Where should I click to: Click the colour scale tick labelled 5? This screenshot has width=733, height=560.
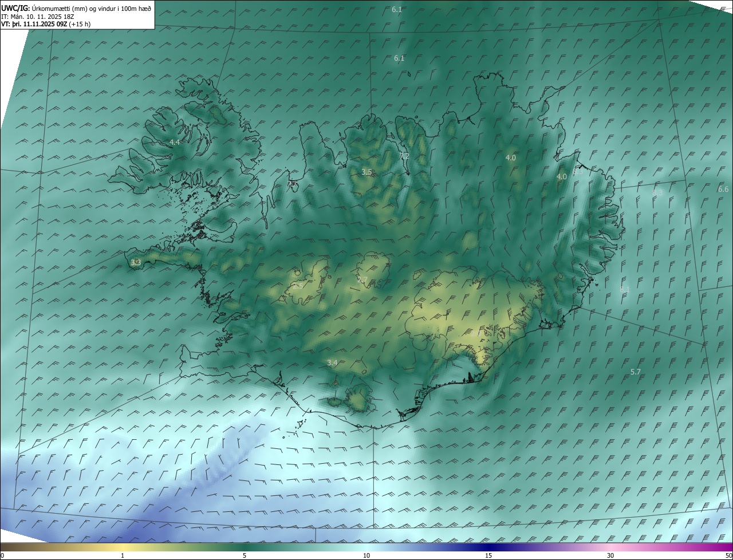coord(245,555)
